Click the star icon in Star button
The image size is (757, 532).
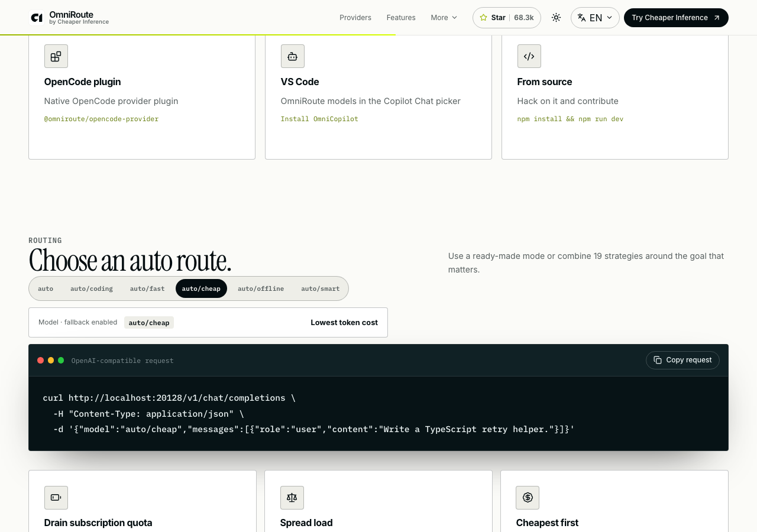point(483,18)
